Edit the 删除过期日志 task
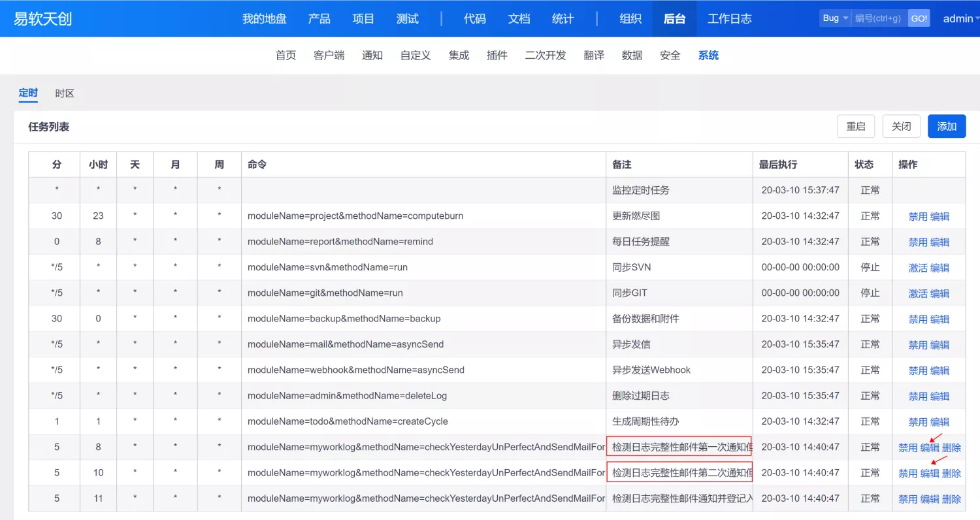Image resolution: width=980 pixels, height=520 pixels. point(940,396)
